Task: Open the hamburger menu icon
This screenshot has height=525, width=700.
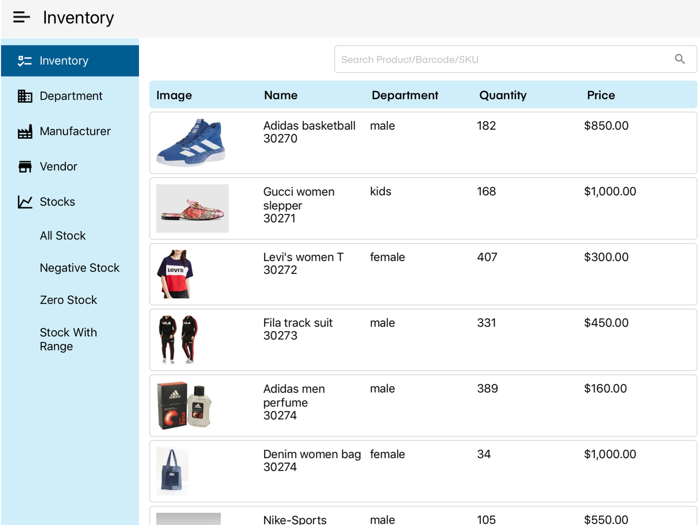Action: click(x=21, y=18)
